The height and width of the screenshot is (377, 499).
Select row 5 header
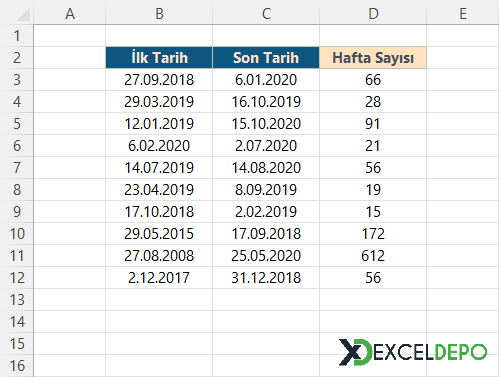(x=17, y=124)
